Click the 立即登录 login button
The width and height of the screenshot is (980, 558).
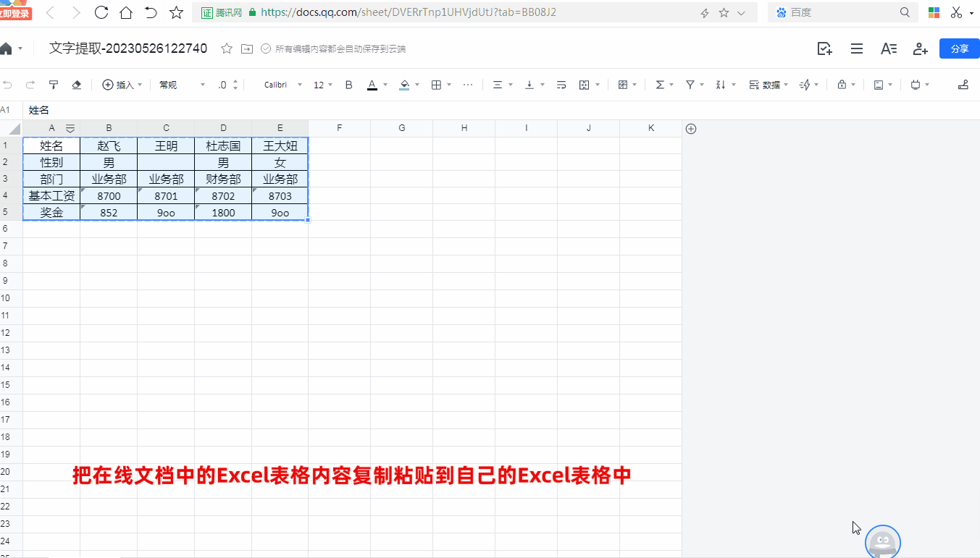coord(15,13)
